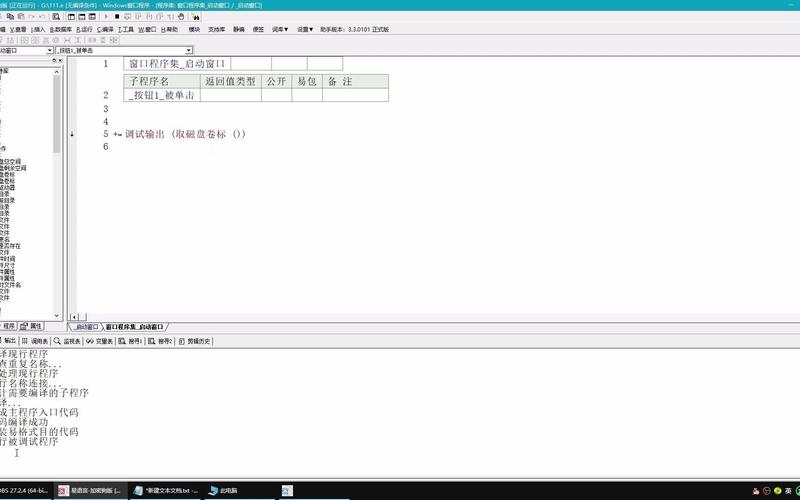Click the 静编 button in the helper bar
The width and height of the screenshot is (800, 500).
(239, 30)
